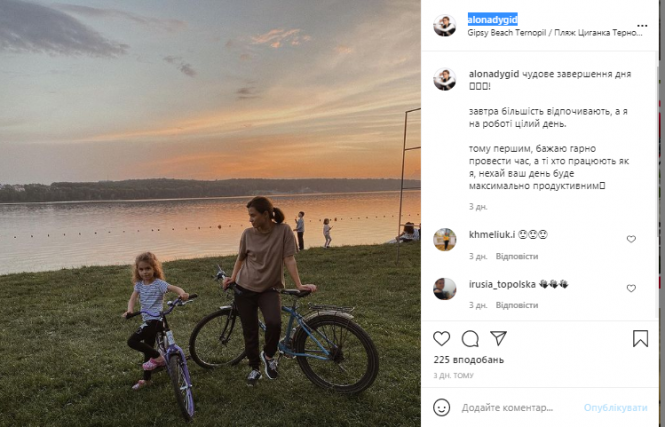Like the post with the heart icon
Image resolution: width=665 pixels, height=427 pixels.
(x=442, y=338)
